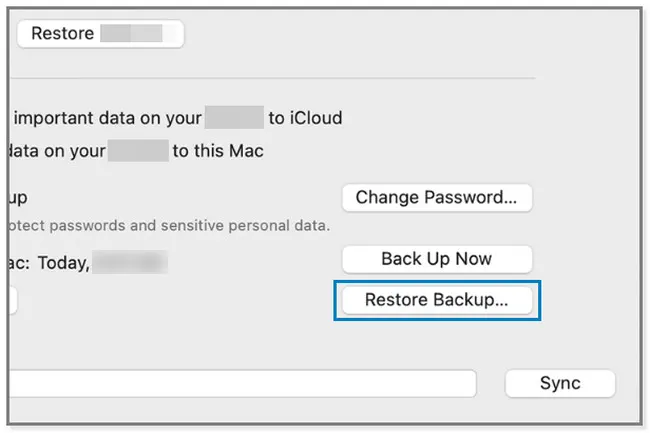This screenshot has height=433, width=650.
Task: Select the "important data on your" iCloud option
Action: click(108, 118)
